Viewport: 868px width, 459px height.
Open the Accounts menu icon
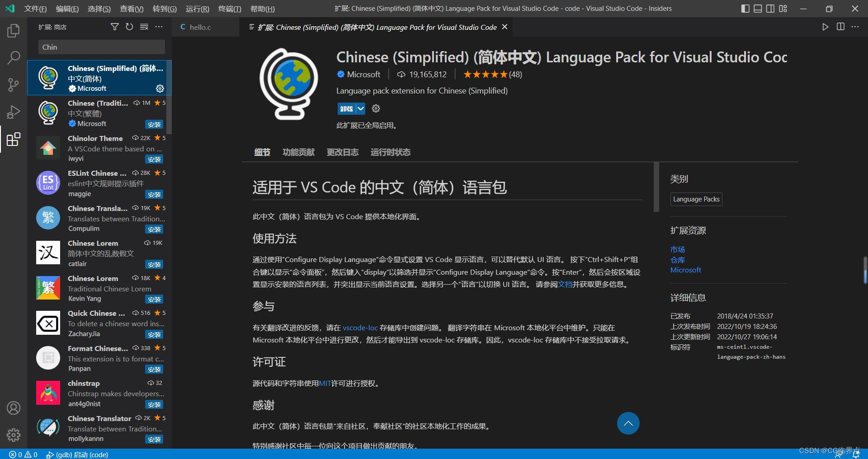coord(14,408)
